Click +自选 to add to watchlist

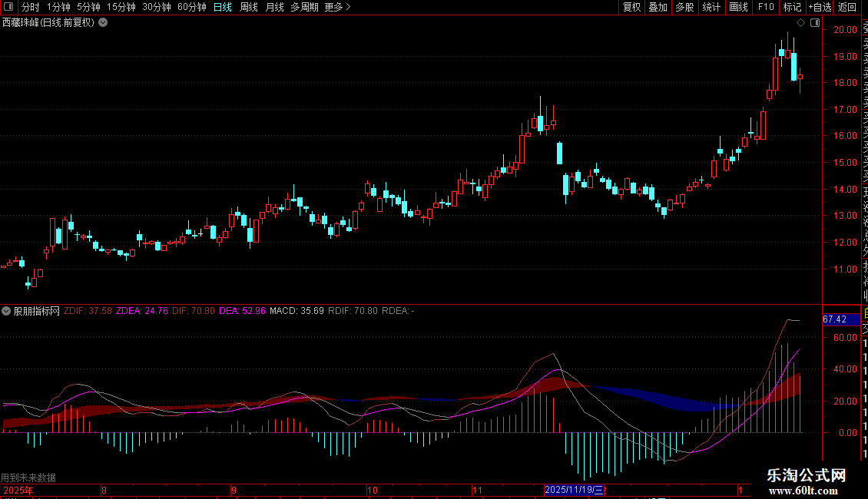(x=819, y=7)
